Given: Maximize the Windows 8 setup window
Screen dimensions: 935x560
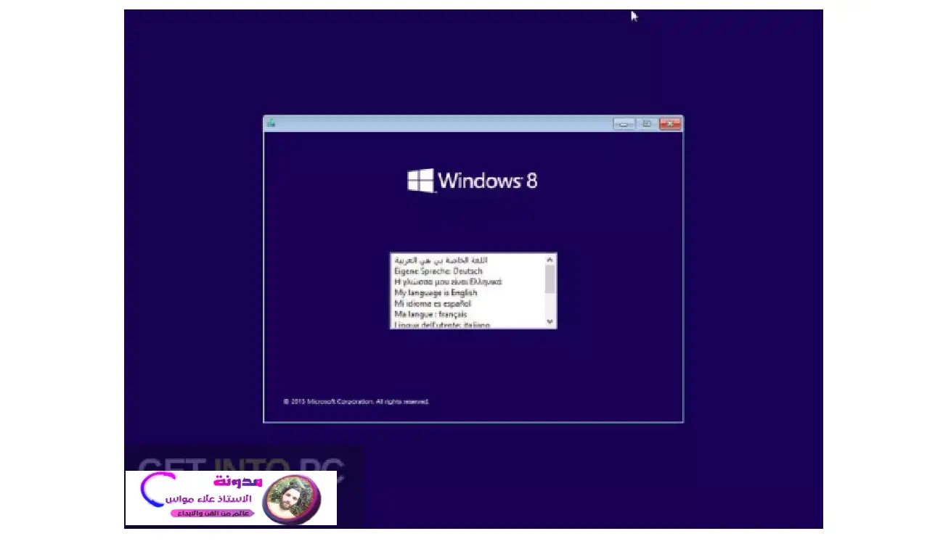Looking at the screenshot, I should pyautogui.click(x=647, y=124).
